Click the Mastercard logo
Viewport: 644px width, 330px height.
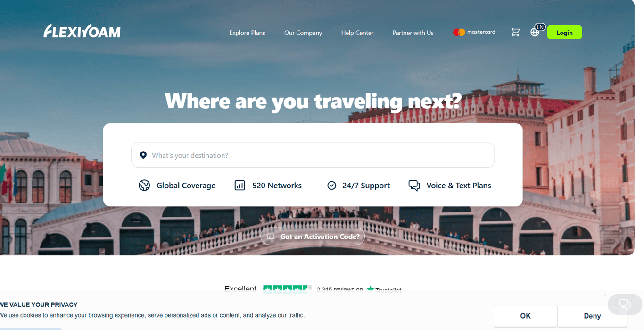[474, 32]
